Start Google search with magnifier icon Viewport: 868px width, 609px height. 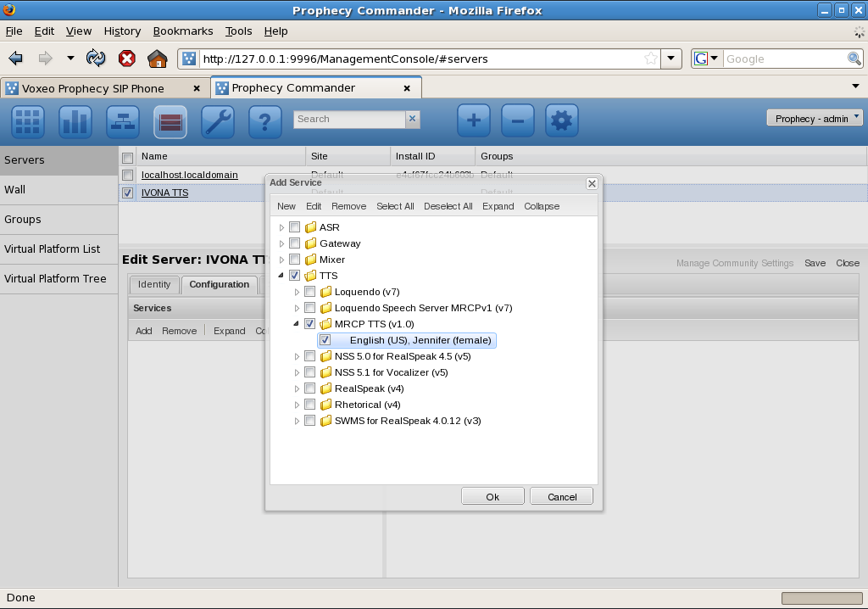point(854,59)
